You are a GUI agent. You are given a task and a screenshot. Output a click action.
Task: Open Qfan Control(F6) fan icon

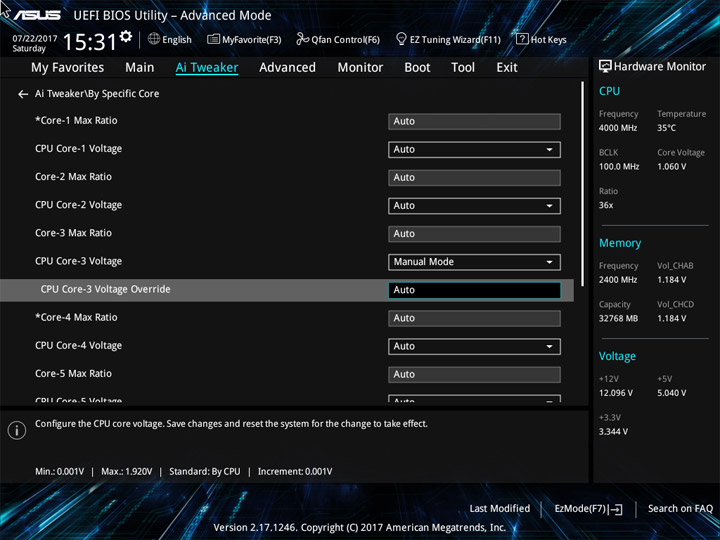302,39
